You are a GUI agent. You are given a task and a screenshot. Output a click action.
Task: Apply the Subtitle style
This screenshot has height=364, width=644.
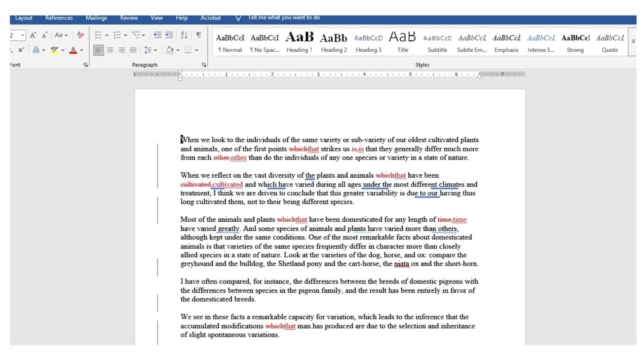tap(437, 42)
